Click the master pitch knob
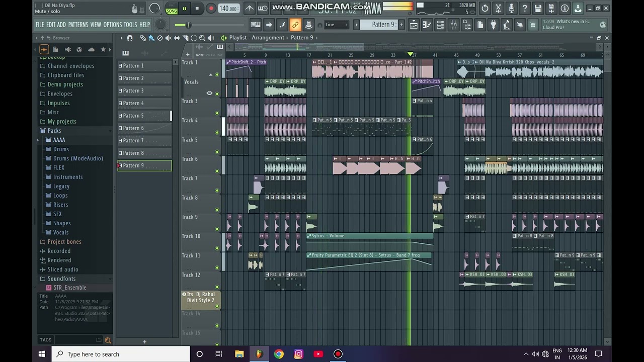This screenshot has height=362, width=644. pyautogui.click(x=160, y=25)
